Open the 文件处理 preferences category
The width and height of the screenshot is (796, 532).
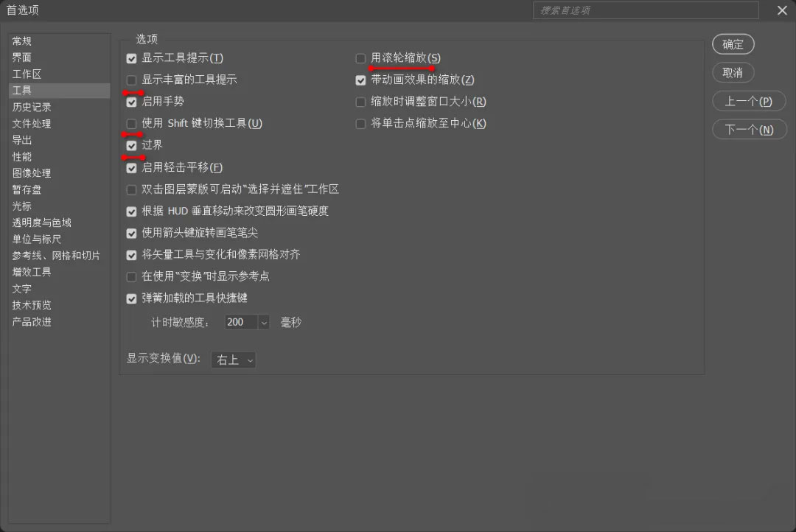coord(60,123)
